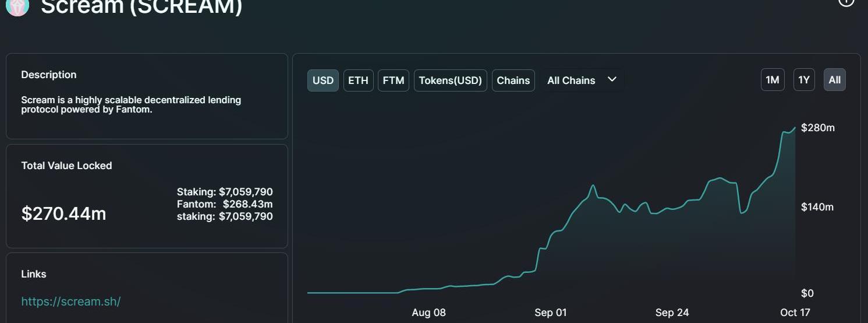Click the Oct 17 date on chart axis
Viewport: 868px width, 323px height.
[795, 313]
